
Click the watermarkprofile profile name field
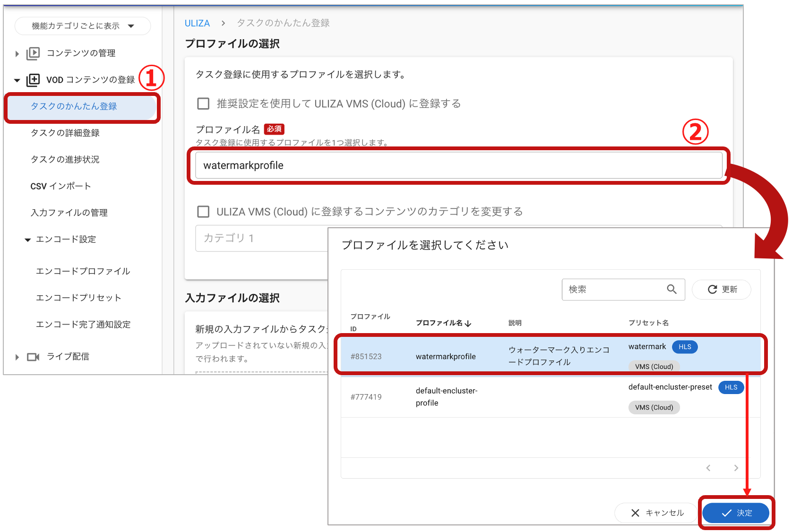tap(459, 165)
